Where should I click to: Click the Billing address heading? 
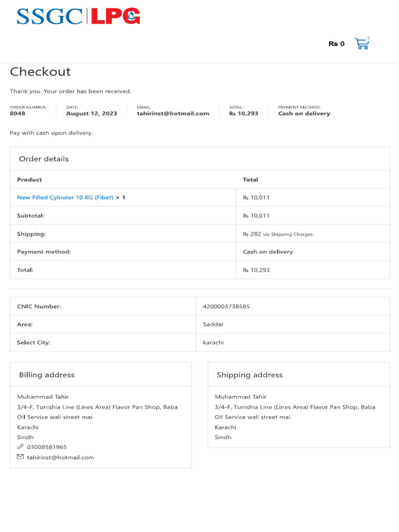pyautogui.click(x=47, y=375)
